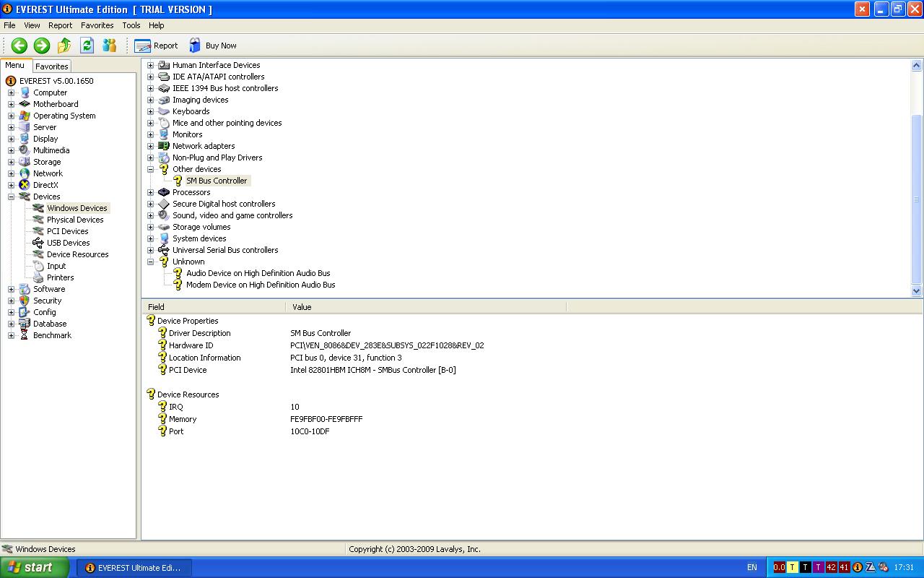The image size is (924, 578).
Task: Click the Network adapters icon in the device tree
Action: (x=164, y=146)
